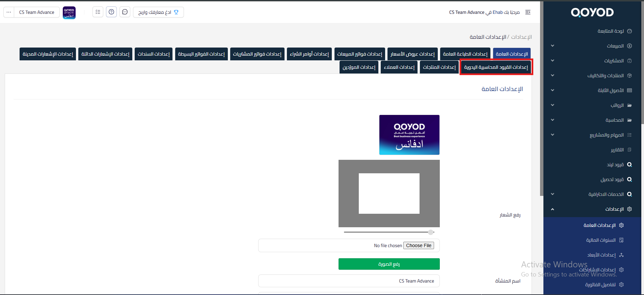Click المنتجات والتكاليف box icon
Viewport: 644px width, 295px height.
pyautogui.click(x=629, y=76)
